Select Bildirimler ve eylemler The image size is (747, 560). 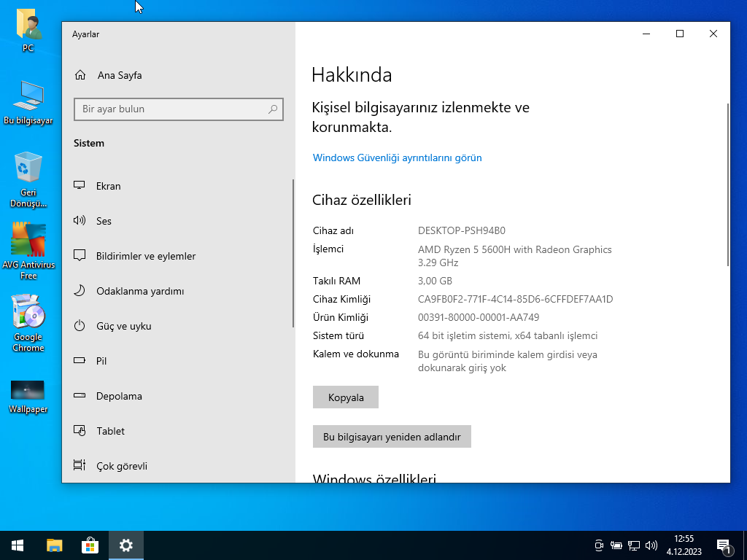[177, 256]
